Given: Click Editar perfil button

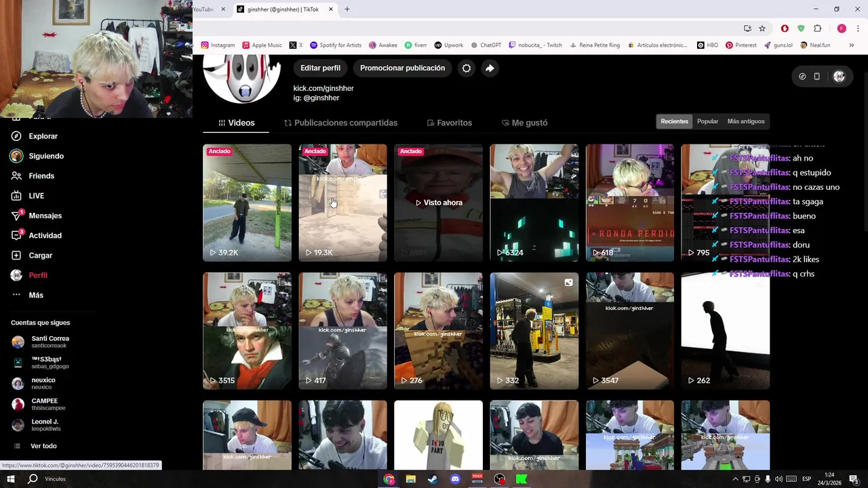Looking at the screenshot, I should tap(320, 68).
